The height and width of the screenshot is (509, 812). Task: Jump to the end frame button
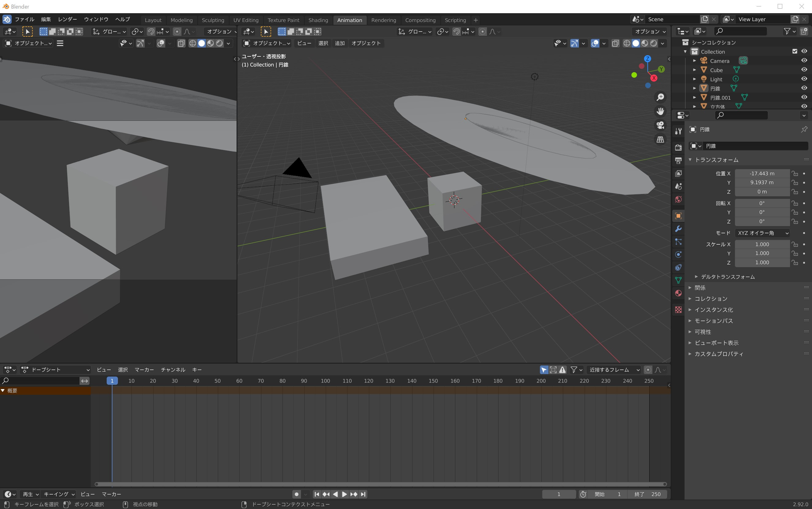click(x=363, y=494)
